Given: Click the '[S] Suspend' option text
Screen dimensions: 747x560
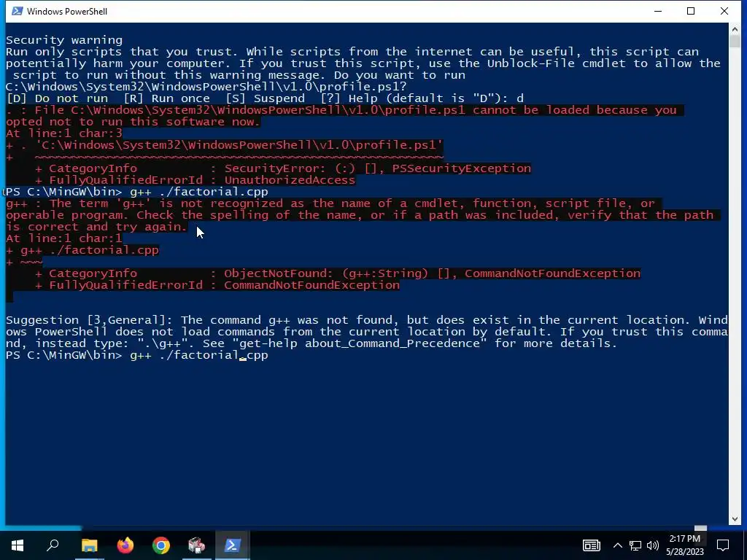Looking at the screenshot, I should coord(265,98).
